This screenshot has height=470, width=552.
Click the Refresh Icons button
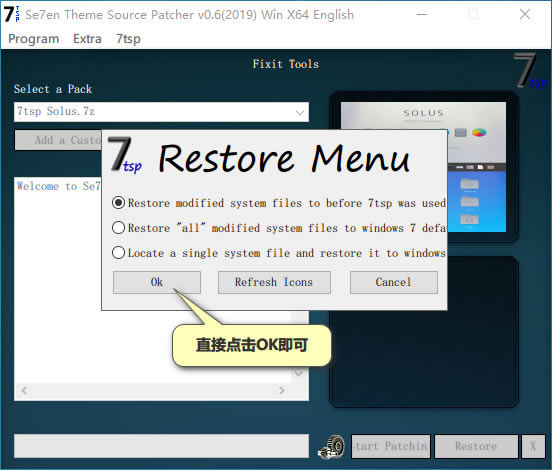[x=274, y=282]
